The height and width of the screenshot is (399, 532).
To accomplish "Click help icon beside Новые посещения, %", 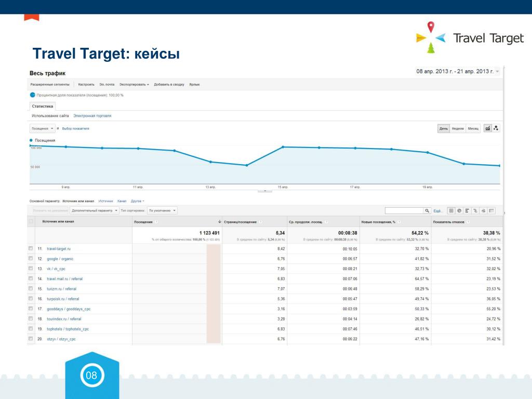I will [400, 222].
